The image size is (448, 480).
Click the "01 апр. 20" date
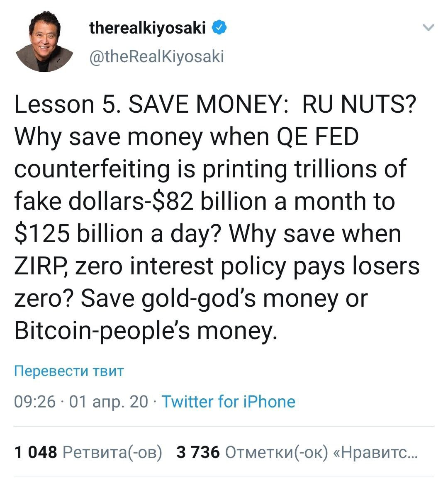click(x=108, y=401)
